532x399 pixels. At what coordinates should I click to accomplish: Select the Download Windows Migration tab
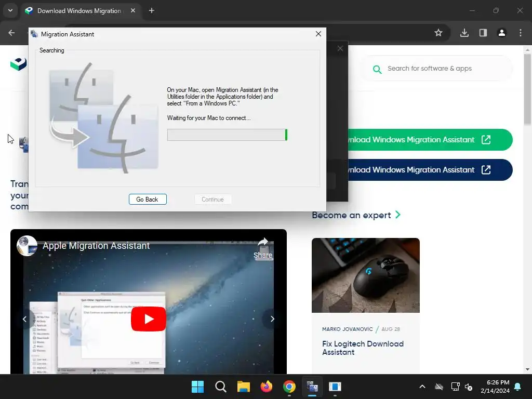[79, 11]
